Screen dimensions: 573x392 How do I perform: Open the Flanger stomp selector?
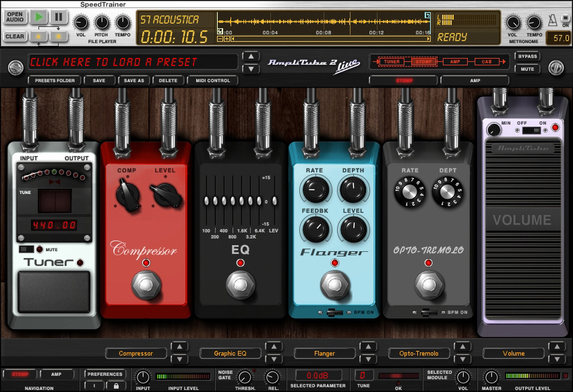[324, 354]
